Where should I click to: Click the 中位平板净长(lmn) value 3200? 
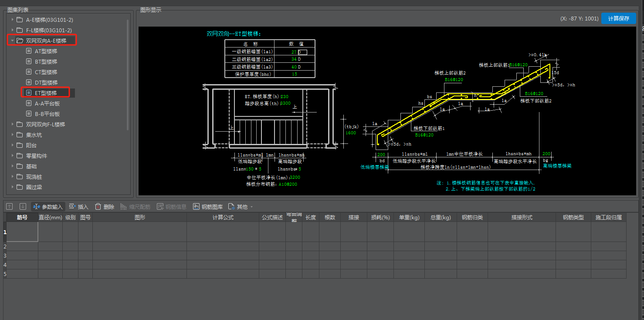coord(295,177)
